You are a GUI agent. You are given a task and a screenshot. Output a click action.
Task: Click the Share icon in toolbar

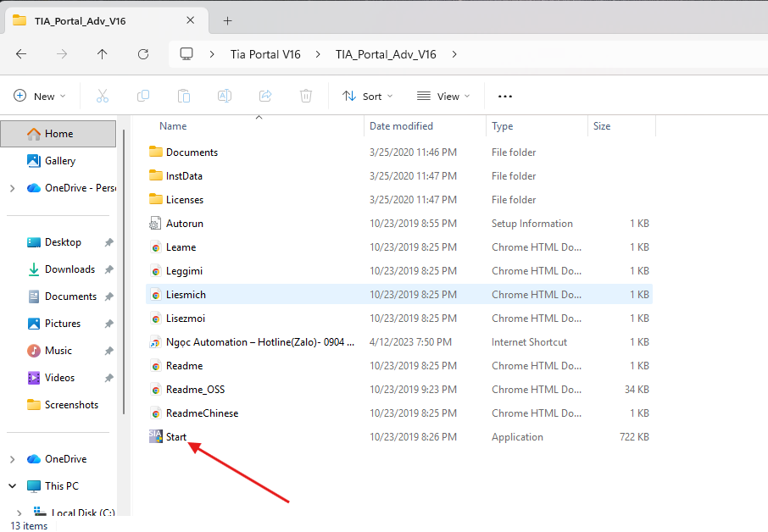pyautogui.click(x=265, y=97)
